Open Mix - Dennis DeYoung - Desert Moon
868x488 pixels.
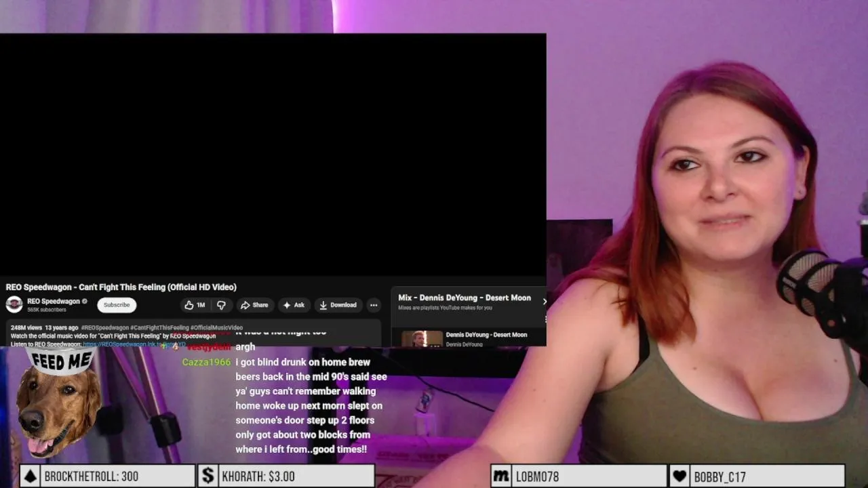465,298
